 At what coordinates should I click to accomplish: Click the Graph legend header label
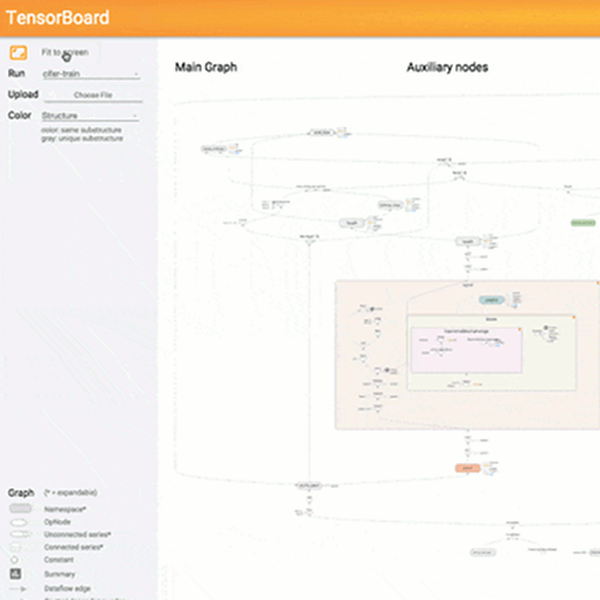tap(21, 492)
